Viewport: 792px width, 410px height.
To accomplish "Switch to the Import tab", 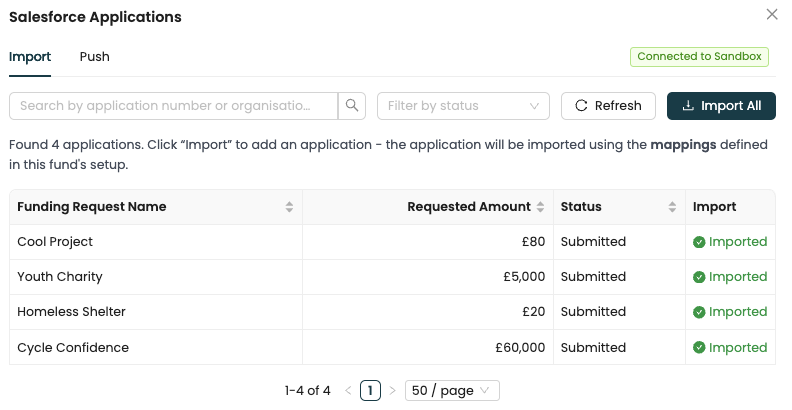I will point(30,57).
